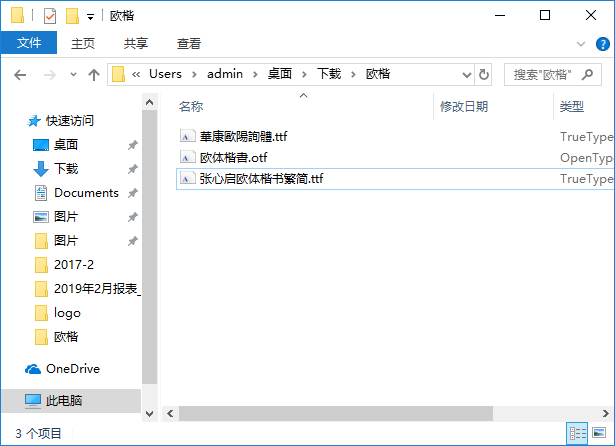The image size is (615, 446).
Task: Go forward with the right arrow
Action: 49,75
